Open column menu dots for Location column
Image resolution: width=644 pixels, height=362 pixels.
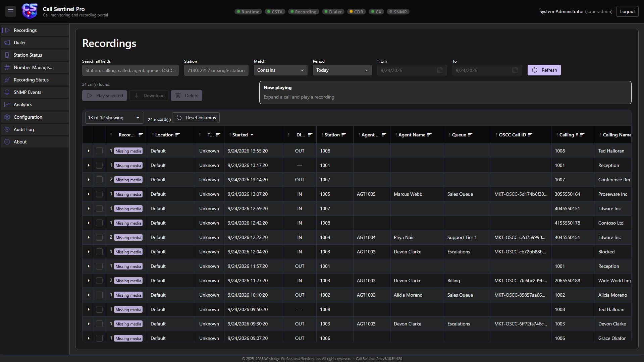153,135
